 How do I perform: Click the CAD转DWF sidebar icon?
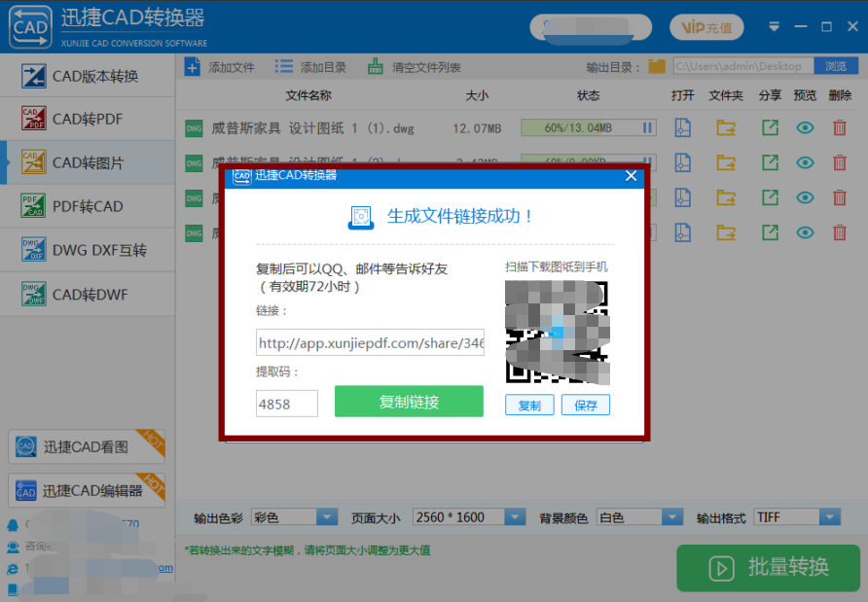point(34,294)
